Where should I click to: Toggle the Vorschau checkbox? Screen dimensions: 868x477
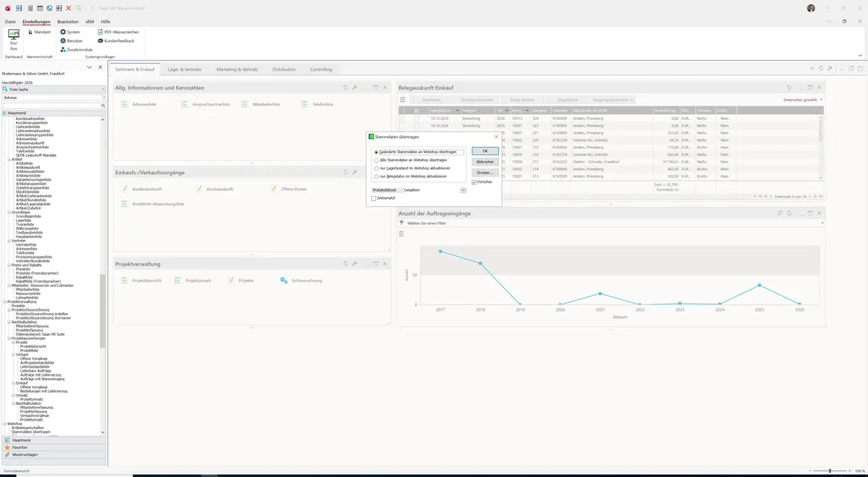point(475,182)
